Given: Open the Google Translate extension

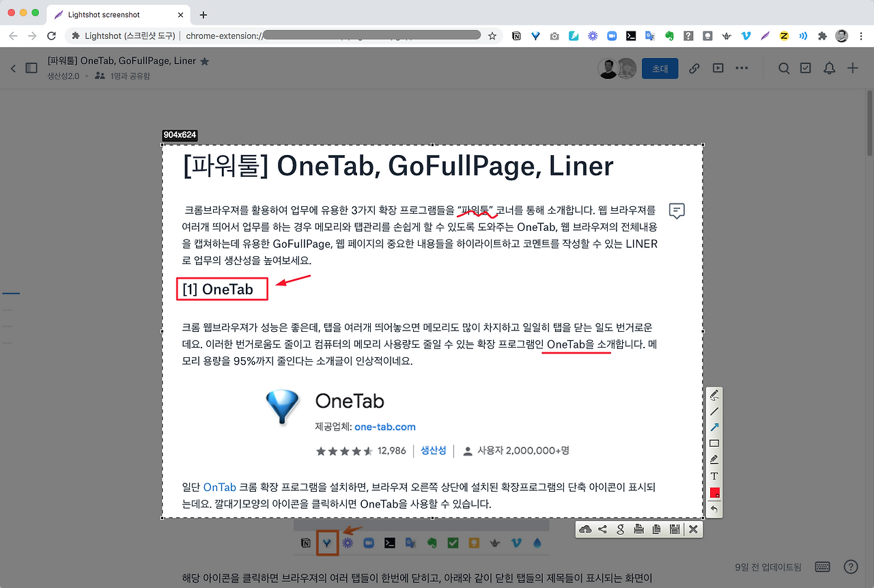Looking at the screenshot, I should pos(650,36).
